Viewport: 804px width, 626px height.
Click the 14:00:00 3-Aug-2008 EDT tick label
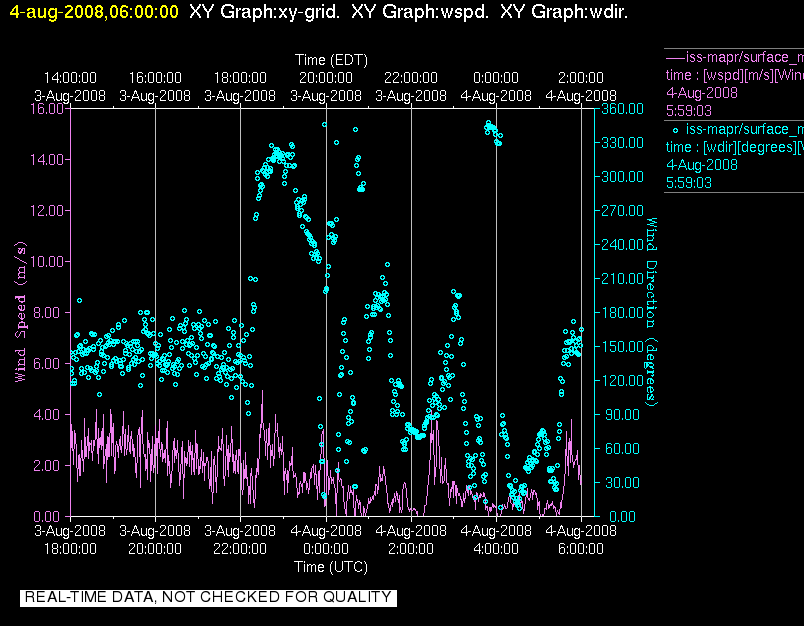pos(70,87)
